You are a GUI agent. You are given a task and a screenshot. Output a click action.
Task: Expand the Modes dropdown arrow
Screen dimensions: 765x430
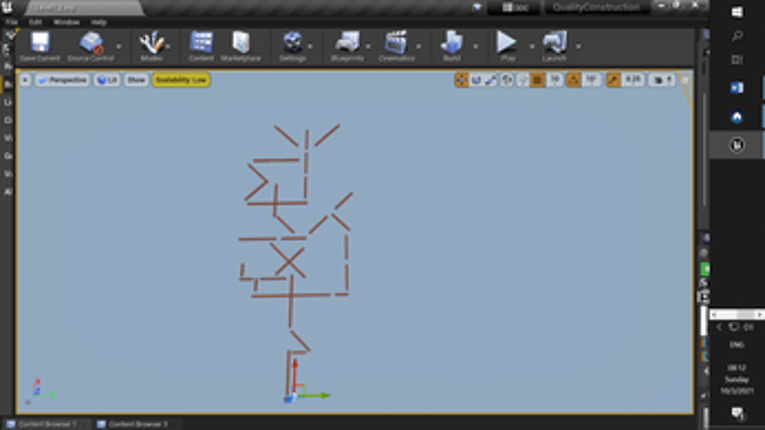pos(167,46)
